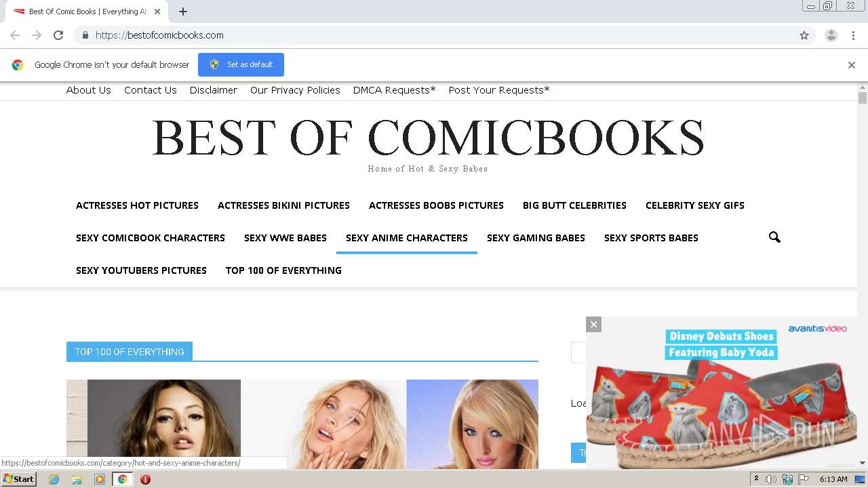Open Top 100 Of Everything menu item
Image resolution: width=868 pixels, height=488 pixels.
[x=283, y=270]
